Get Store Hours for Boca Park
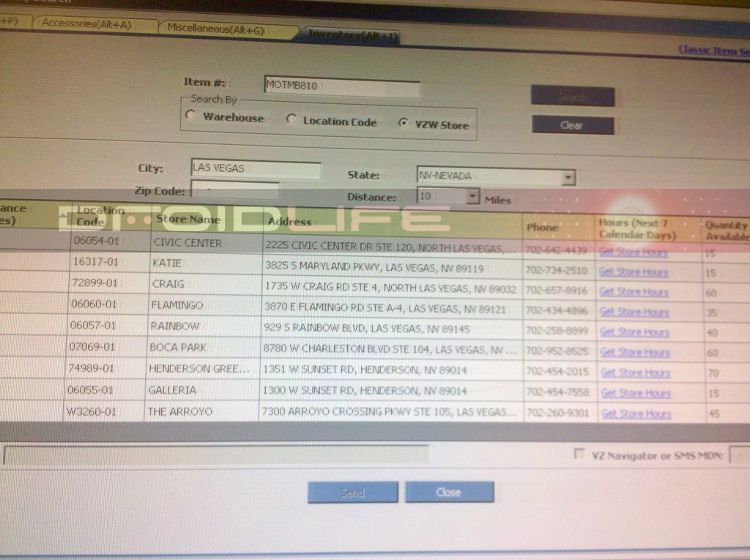Image resolution: width=750 pixels, height=560 pixels. click(x=635, y=352)
